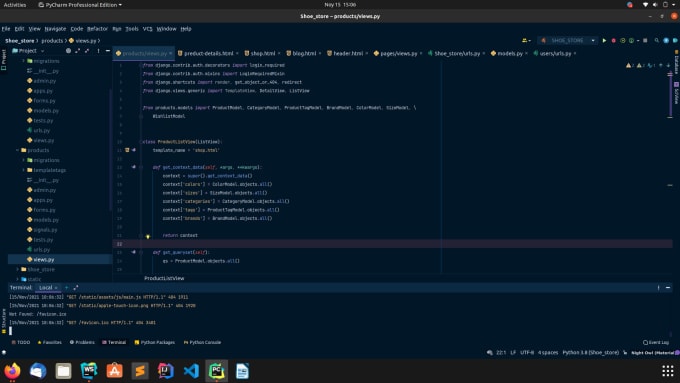Switch to the Shoe_store/urls.py tab
This screenshot has width=680, height=383.
point(457,53)
